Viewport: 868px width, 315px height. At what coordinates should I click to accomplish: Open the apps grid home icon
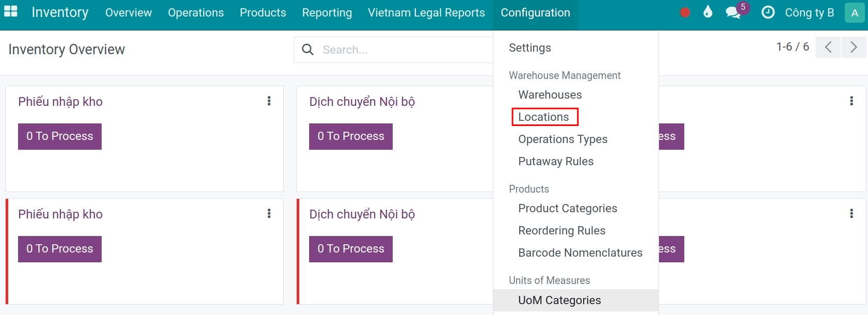[x=11, y=11]
